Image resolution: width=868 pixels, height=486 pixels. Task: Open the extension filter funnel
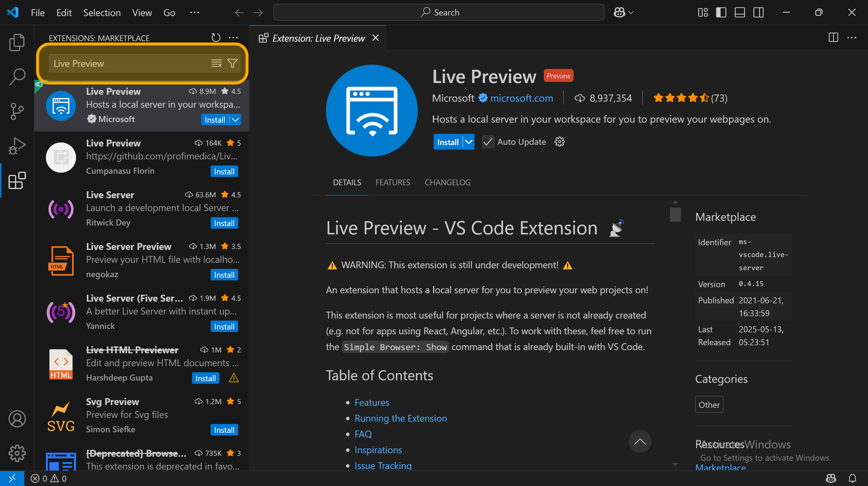(x=232, y=63)
